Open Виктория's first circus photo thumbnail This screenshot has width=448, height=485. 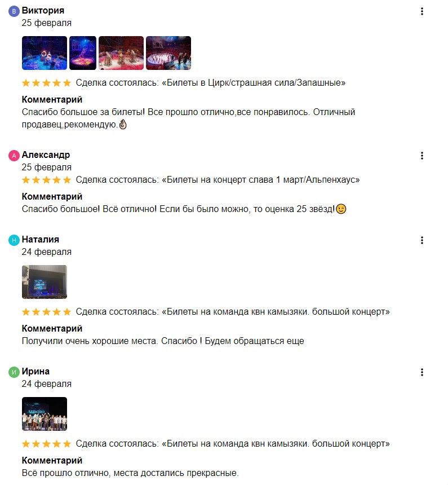pos(45,53)
